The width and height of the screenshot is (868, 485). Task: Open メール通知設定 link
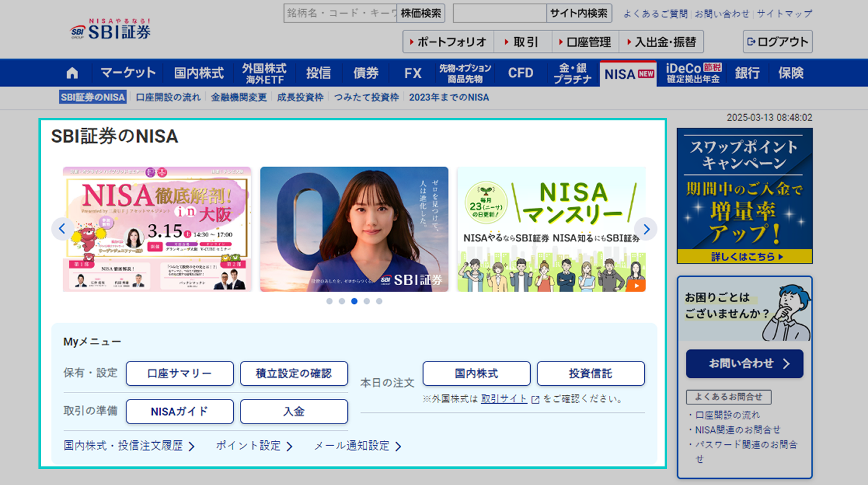[358, 446]
